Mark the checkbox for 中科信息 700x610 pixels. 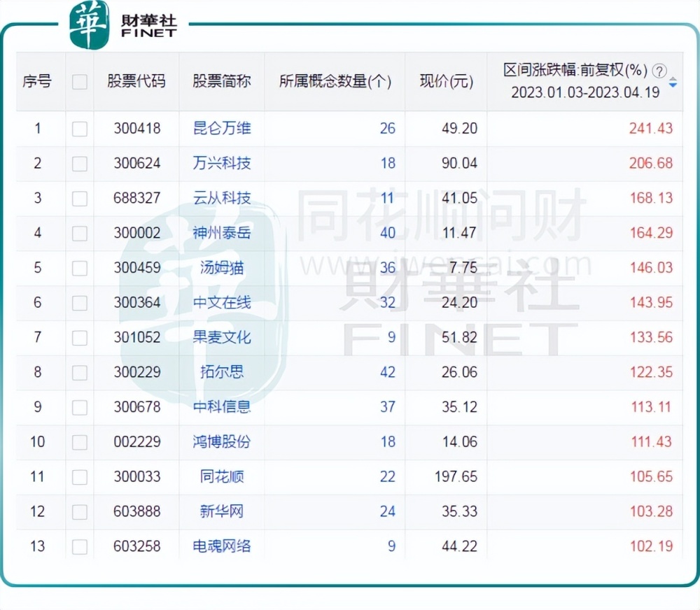coord(80,407)
